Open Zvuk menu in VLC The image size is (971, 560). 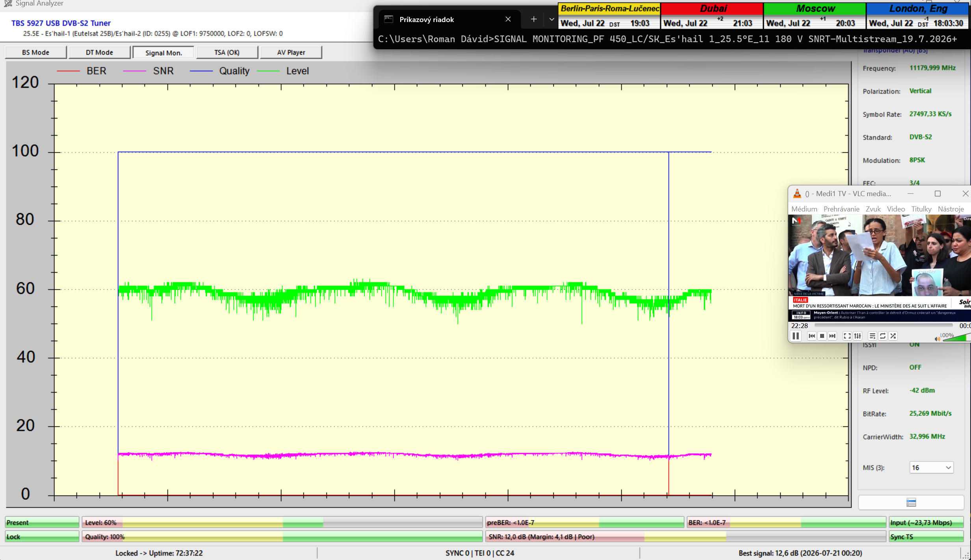coord(873,209)
